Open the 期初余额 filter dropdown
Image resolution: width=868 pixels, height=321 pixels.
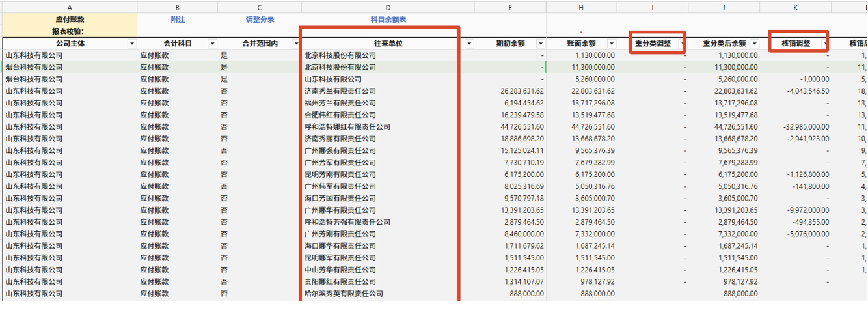tap(540, 44)
